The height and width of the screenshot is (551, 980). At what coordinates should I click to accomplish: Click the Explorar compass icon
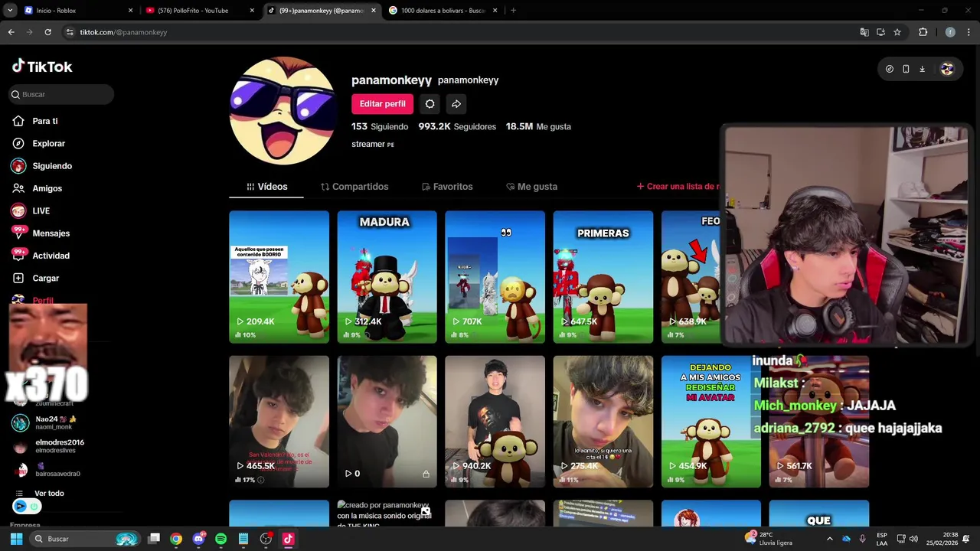pyautogui.click(x=18, y=143)
